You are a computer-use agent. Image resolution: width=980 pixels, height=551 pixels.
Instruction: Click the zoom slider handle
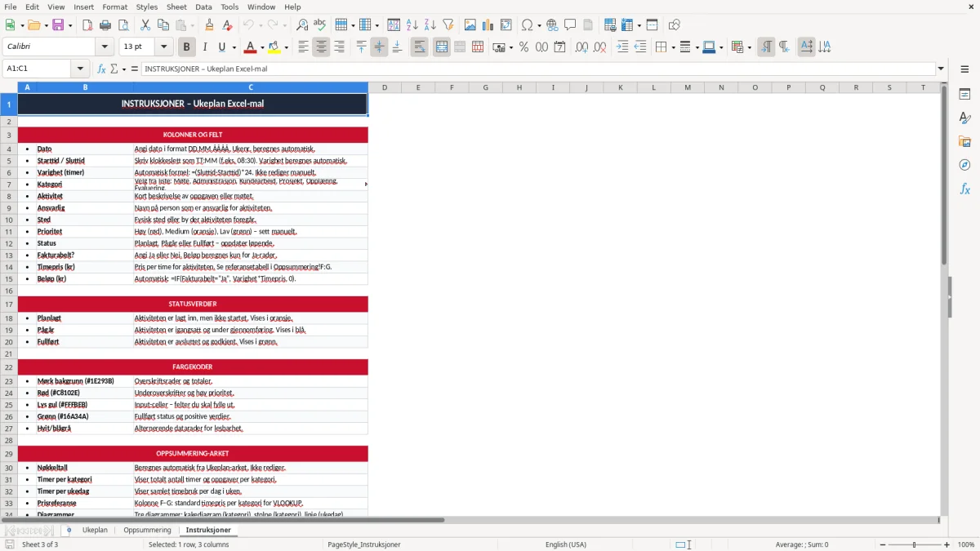pyautogui.click(x=914, y=544)
